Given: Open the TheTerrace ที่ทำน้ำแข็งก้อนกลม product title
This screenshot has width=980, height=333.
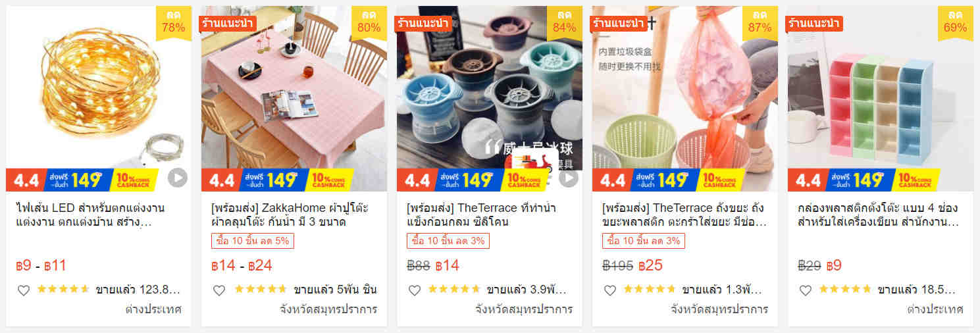Looking at the screenshot, I should tap(482, 215).
